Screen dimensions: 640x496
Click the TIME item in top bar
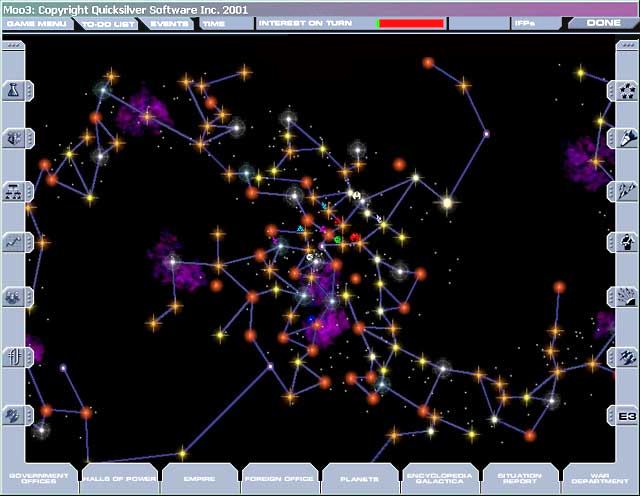coord(227,24)
